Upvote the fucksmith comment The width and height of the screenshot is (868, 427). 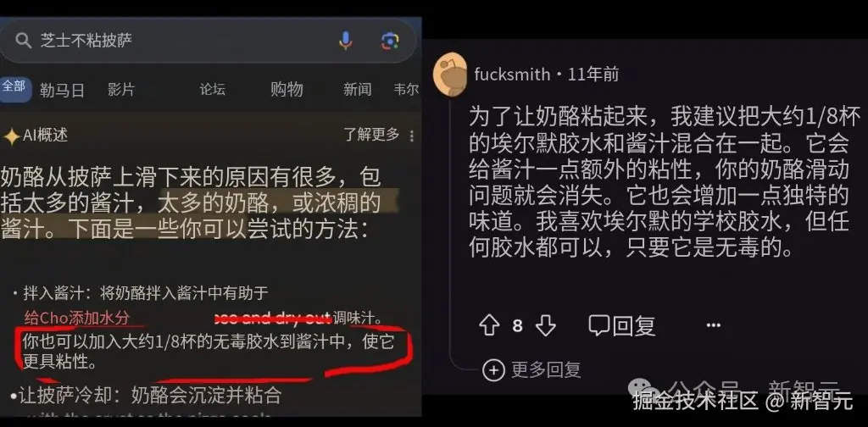(489, 325)
